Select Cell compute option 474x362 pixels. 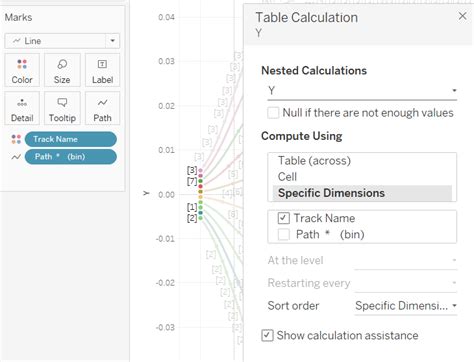coord(287,177)
